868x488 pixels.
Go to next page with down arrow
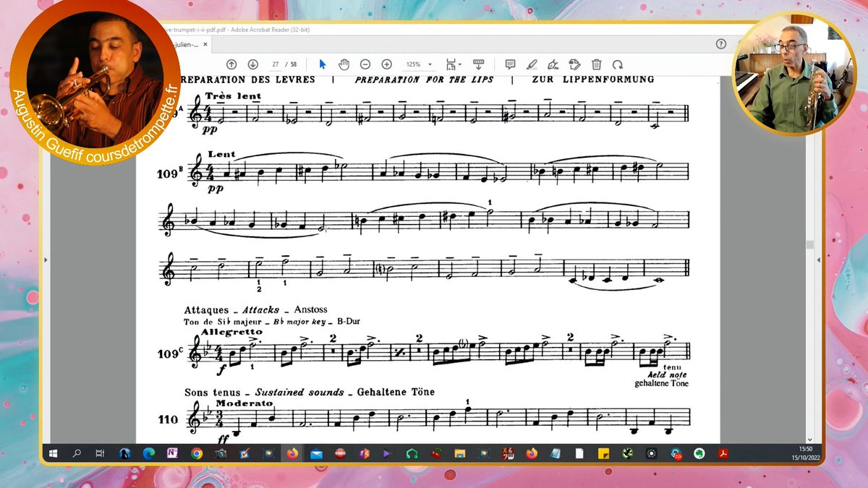click(252, 64)
